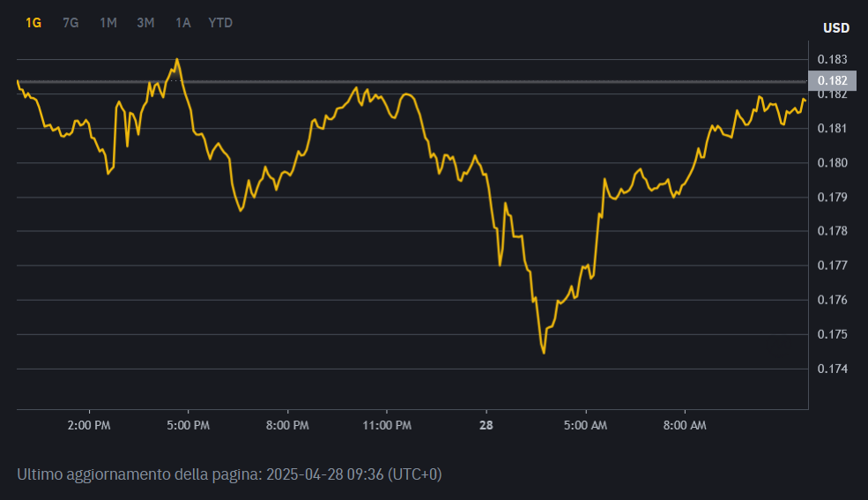Click the 8:00 PM time axis label

287,425
